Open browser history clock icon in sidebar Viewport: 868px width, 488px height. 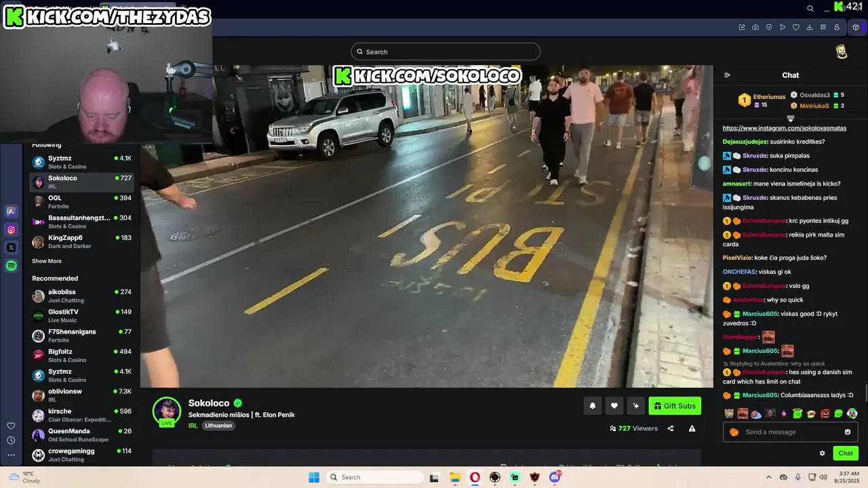point(11,441)
